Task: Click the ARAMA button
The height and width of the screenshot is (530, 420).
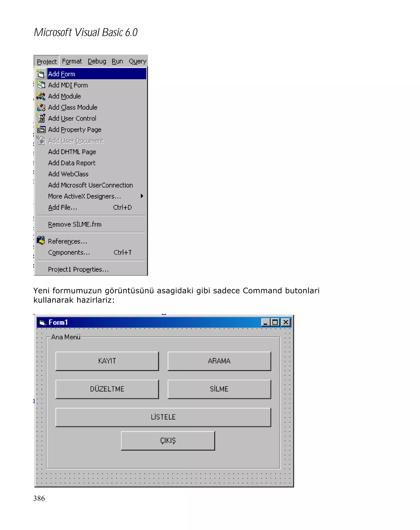Action: 219,361
